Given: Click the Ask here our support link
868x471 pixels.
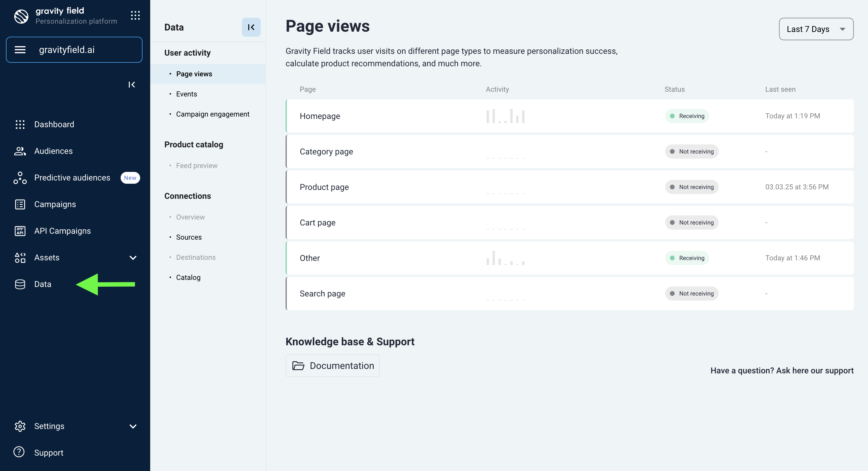Looking at the screenshot, I should tap(815, 370).
